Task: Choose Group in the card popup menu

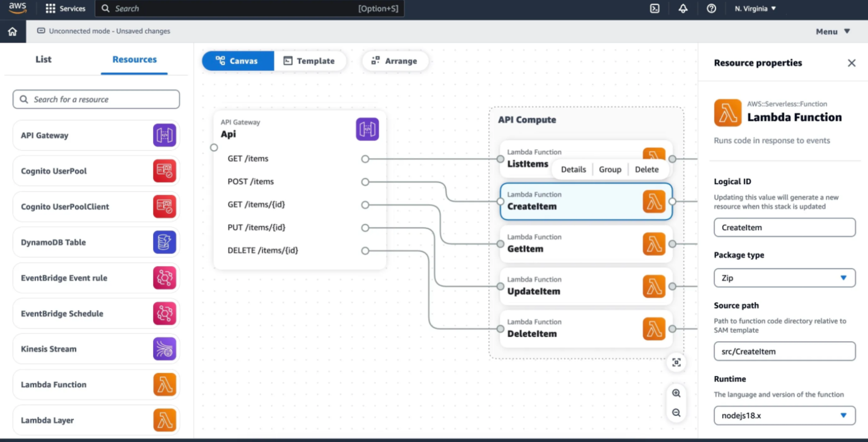Action: pos(610,169)
